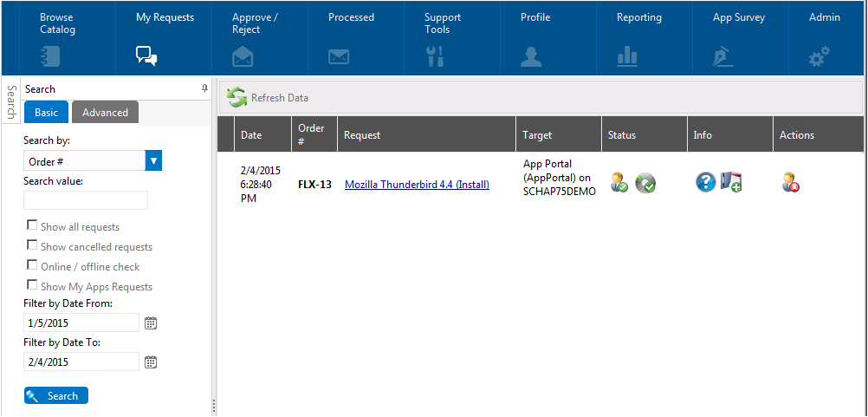This screenshot has height=417, width=868.
Task: Tick Show My Apps Requests checkbox
Action: coord(33,285)
